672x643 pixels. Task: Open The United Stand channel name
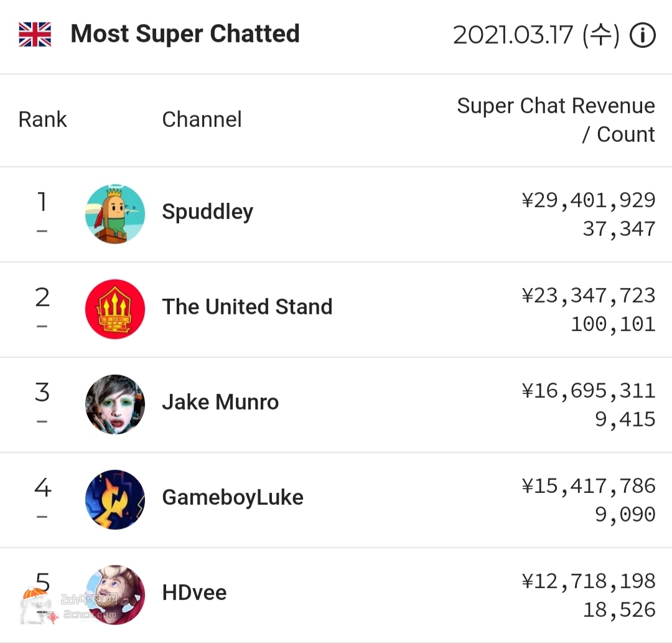(247, 307)
